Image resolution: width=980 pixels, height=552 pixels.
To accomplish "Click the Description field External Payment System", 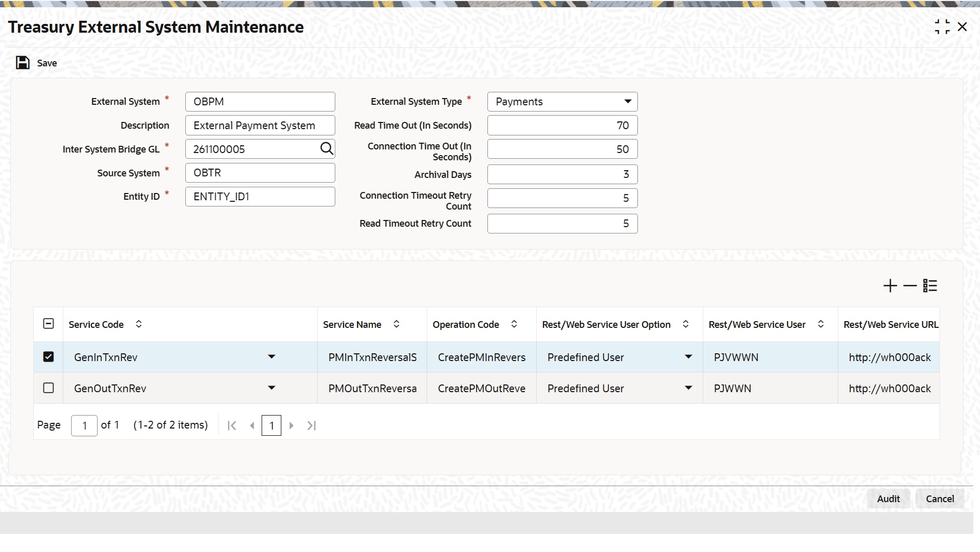I will [x=260, y=126].
